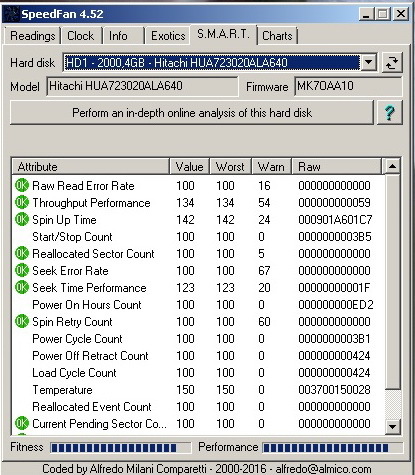The image size is (415, 475).
Task: Click the Raw Read Error Rate label
Action: click(x=83, y=186)
